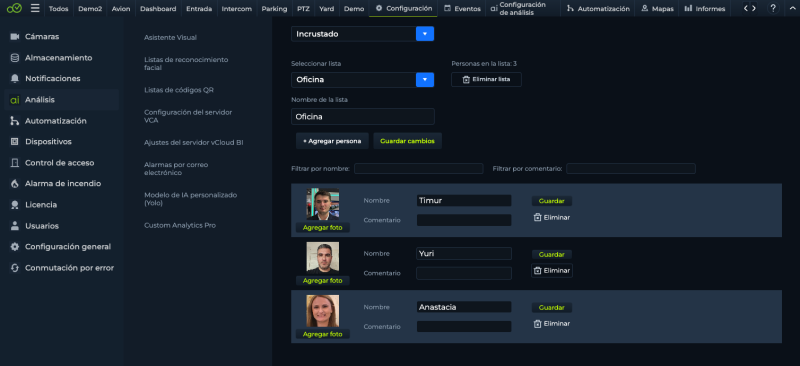The image size is (800, 366).
Task: Switch to the Intercom tab
Action: [x=237, y=9]
